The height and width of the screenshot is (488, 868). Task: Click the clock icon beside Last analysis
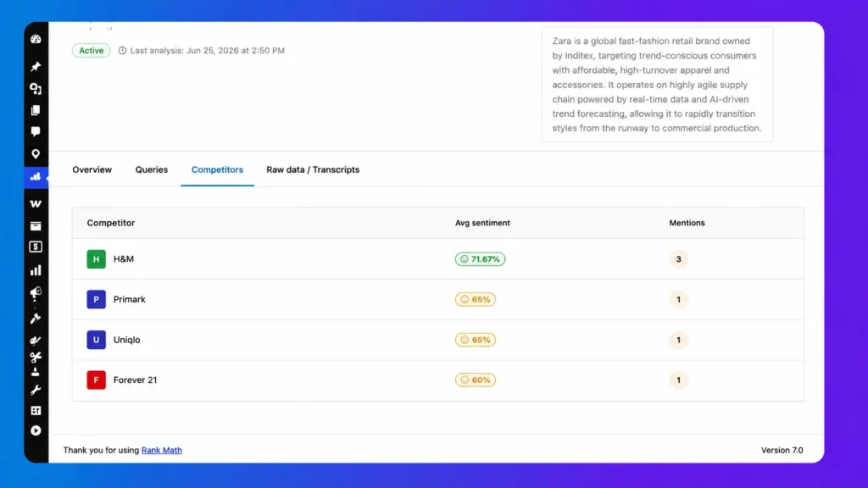click(x=122, y=50)
